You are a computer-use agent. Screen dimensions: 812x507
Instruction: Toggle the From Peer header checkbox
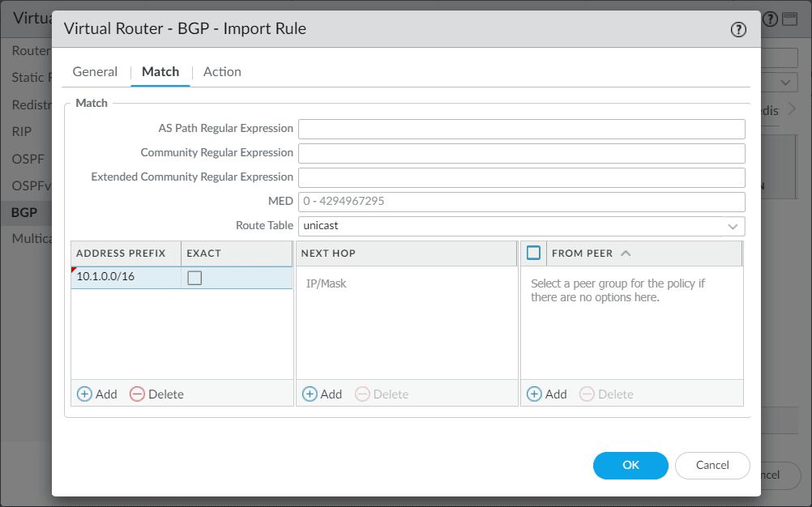click(533, 253)
